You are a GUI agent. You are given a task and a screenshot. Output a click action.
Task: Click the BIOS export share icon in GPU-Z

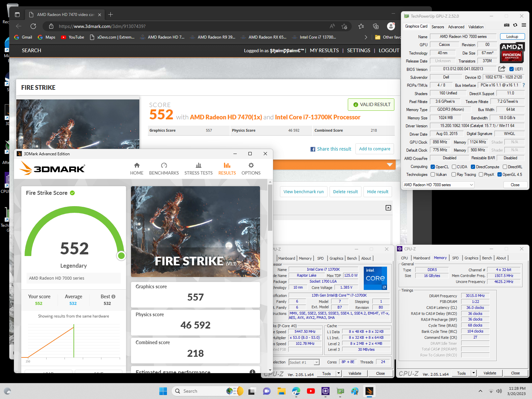(502, 69)
